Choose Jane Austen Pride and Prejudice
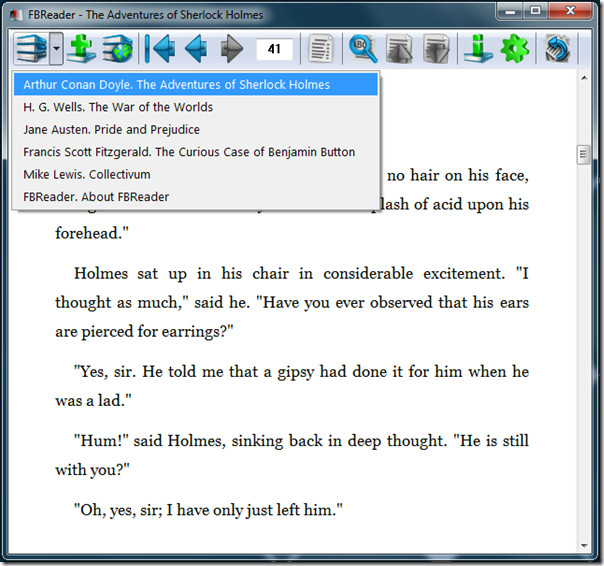The height and width of the screenshot is (566, 604). [x=196, y=129]
